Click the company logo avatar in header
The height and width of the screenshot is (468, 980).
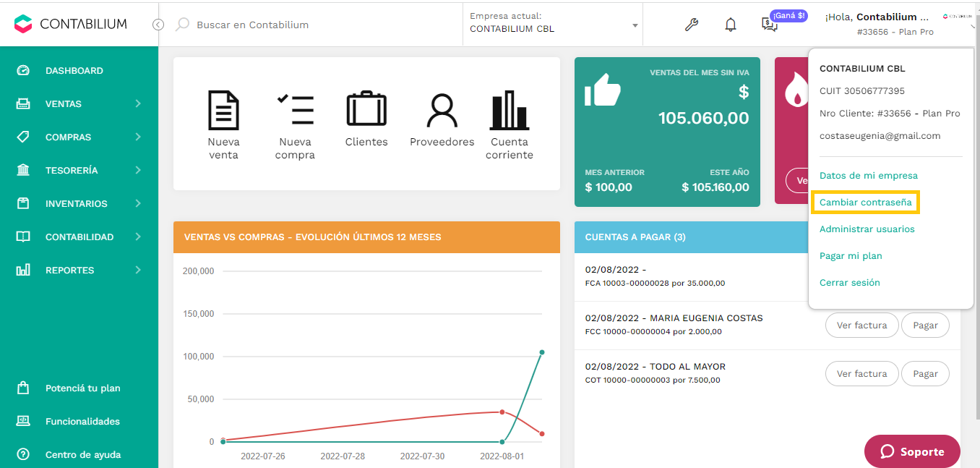click(957, 16)
